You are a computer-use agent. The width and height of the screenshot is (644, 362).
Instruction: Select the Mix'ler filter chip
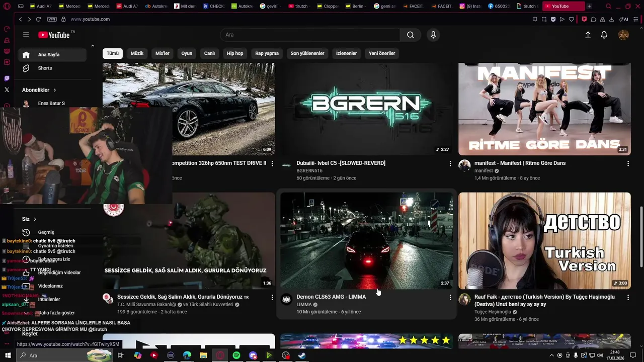click(x=163, y=53)
